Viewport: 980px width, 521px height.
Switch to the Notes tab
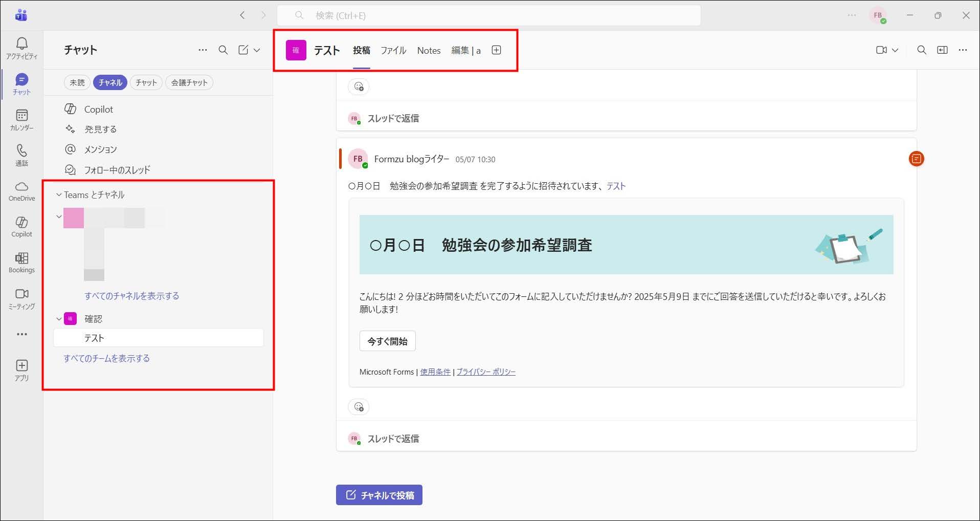tap(429, 50)
